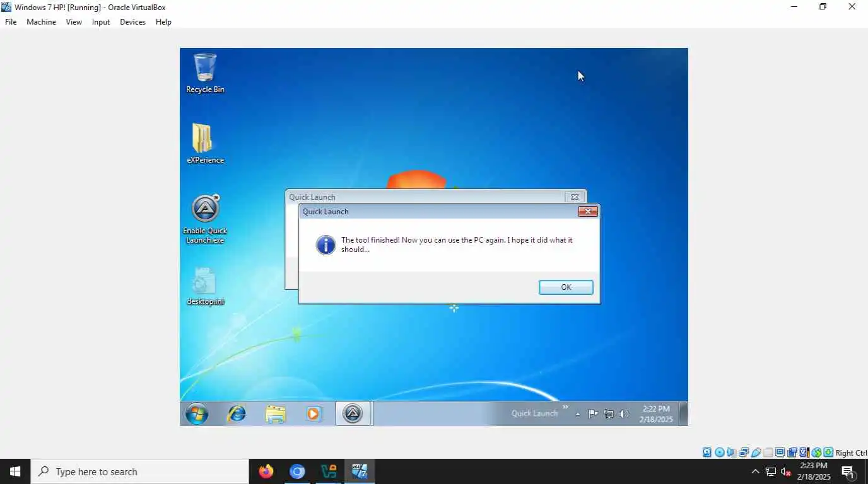Click the Right Ctrl host key label

(851, 453)
